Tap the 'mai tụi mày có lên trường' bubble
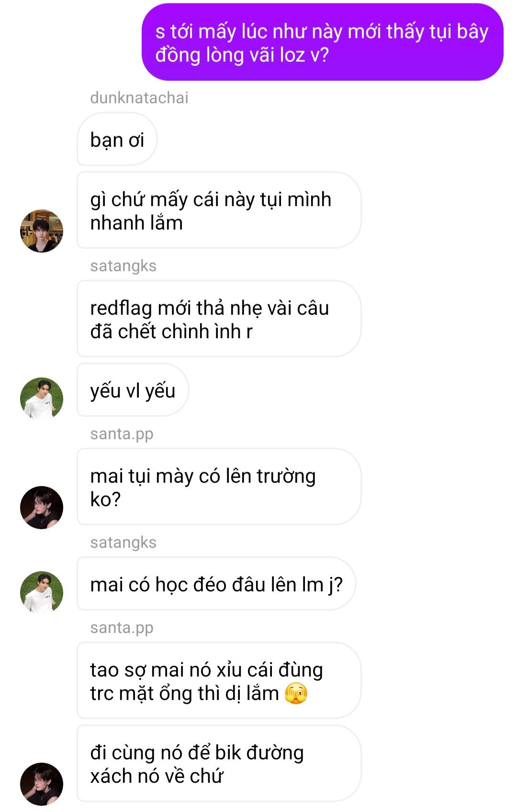This screenshot has height=812, width=517. [219, 487]
